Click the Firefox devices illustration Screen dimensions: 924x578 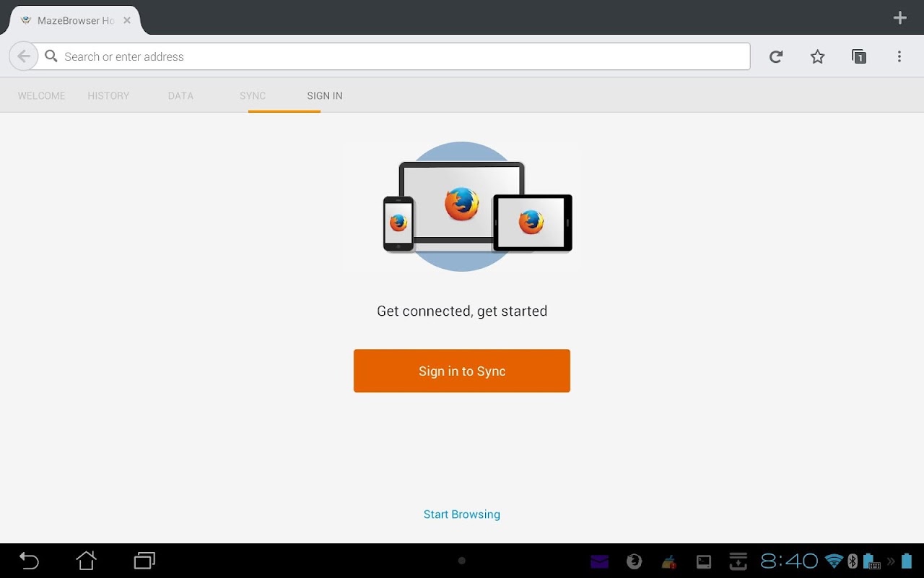(x=462, y=207)
